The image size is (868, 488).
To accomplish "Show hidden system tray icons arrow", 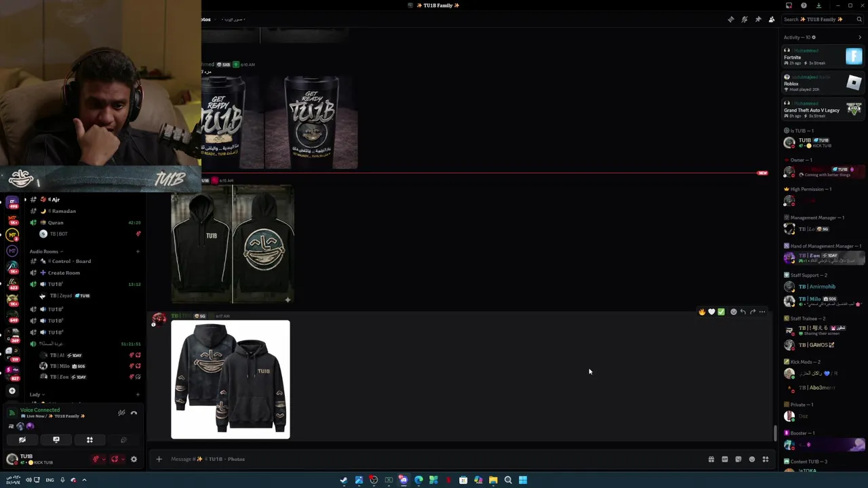I will coord(84,480).
